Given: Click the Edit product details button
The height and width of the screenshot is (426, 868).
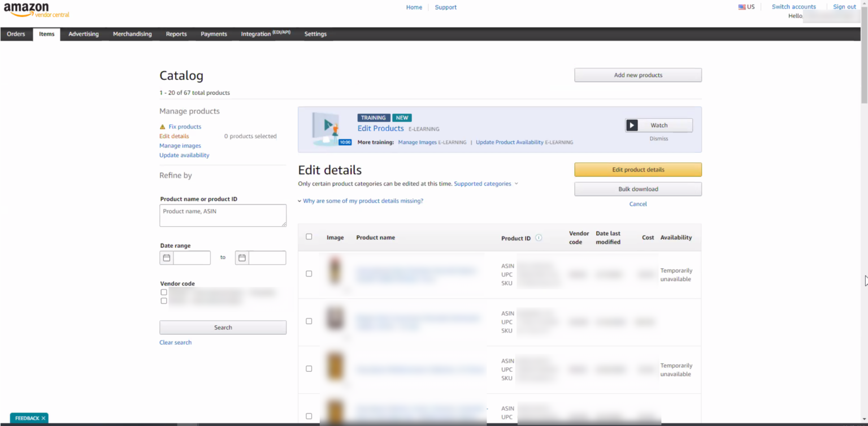Looking at the screenshot, I should point(637,169).
